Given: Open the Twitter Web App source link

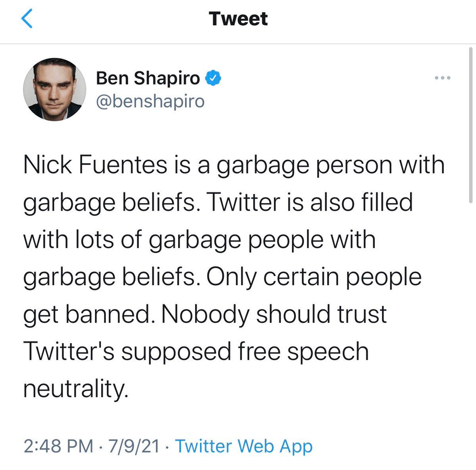Looking at the screenshot, I should point(244,446).
